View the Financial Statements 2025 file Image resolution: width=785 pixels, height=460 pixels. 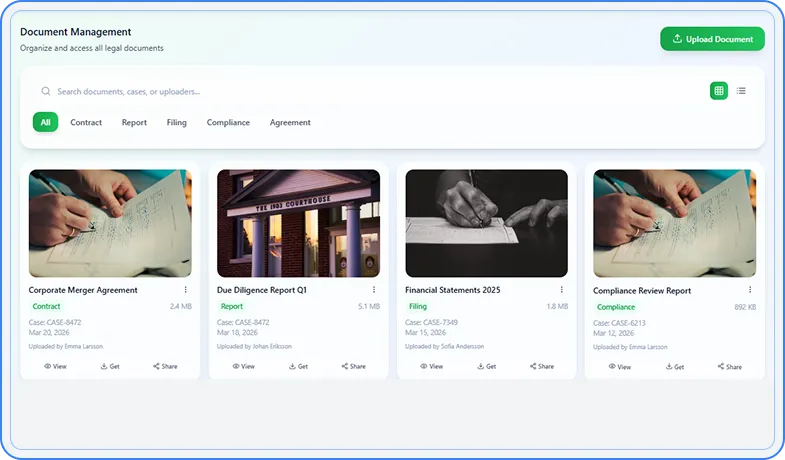432,366
